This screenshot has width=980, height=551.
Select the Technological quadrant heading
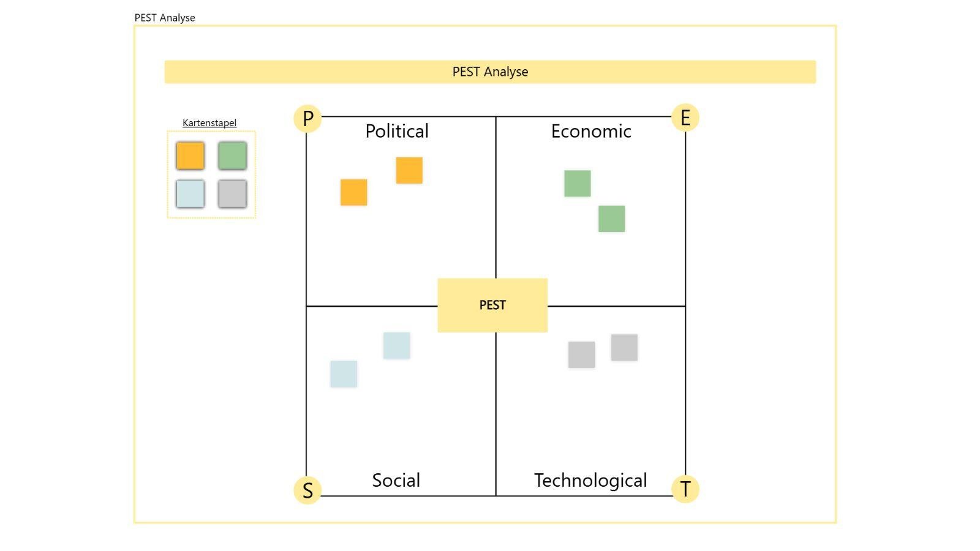click(x=590, y=480)
